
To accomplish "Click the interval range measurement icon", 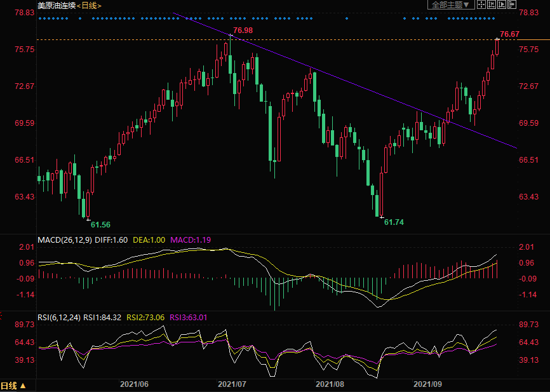I will 491,5.
